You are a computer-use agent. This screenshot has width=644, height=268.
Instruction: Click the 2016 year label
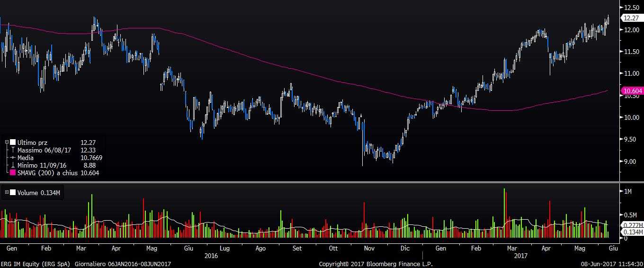coord(211,256)
